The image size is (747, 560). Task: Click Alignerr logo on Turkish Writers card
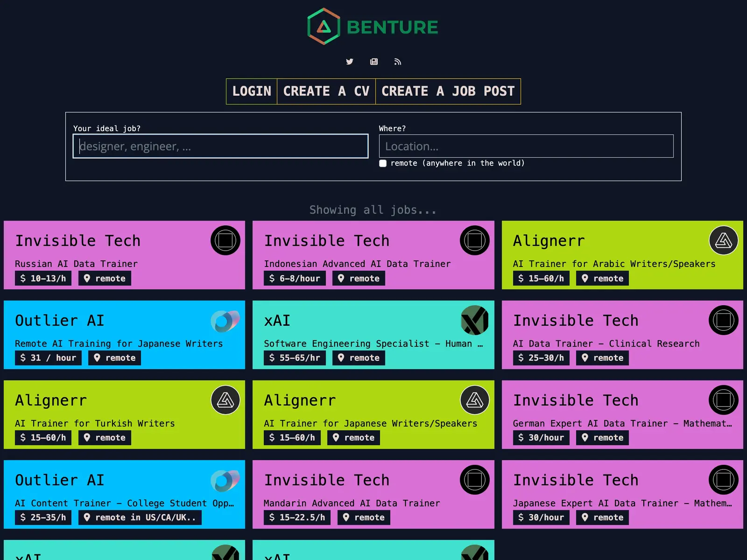[226, 400]
